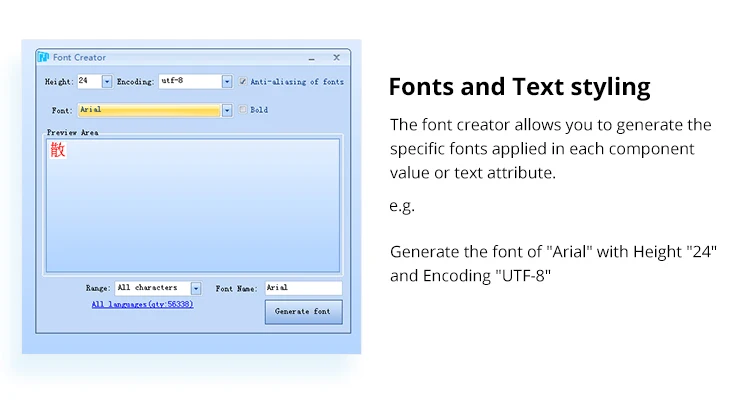Click the Bold label text
This screenshot has height=411, width=750.
pos(259,110)
